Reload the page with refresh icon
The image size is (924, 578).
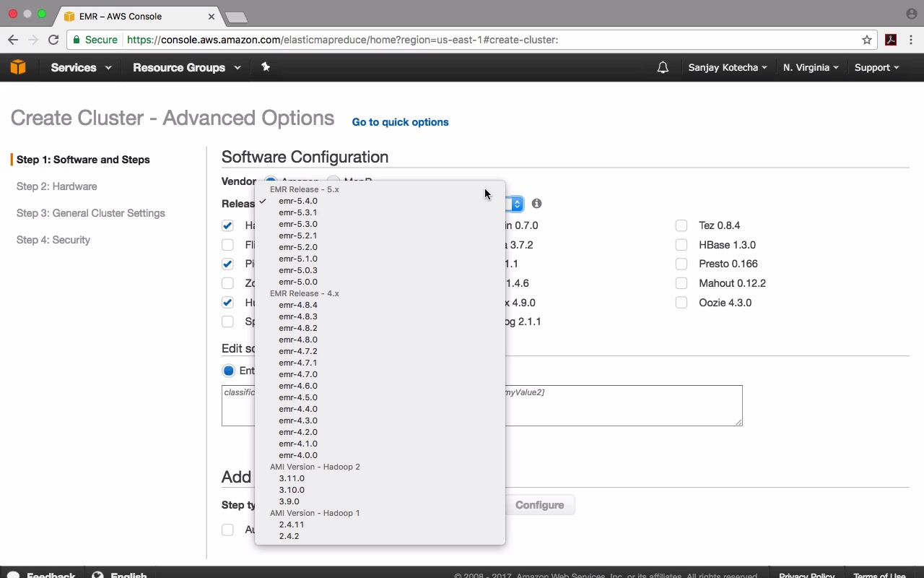pyautogui.click(x=53, y=40)
